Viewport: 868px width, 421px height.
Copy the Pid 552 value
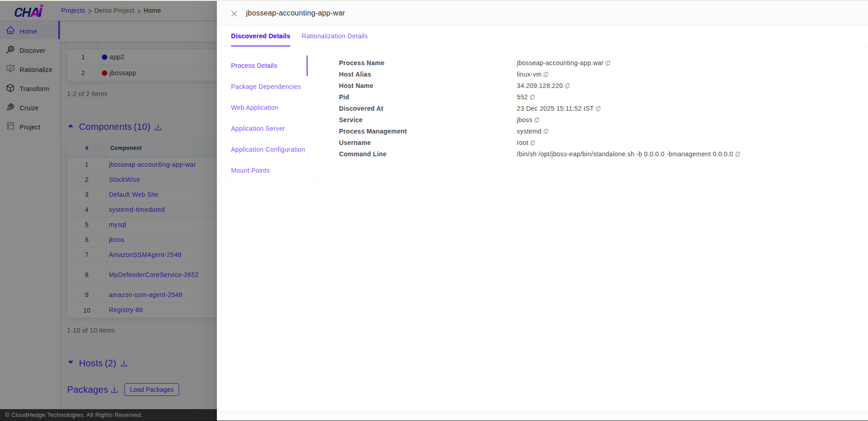(532, 98)
